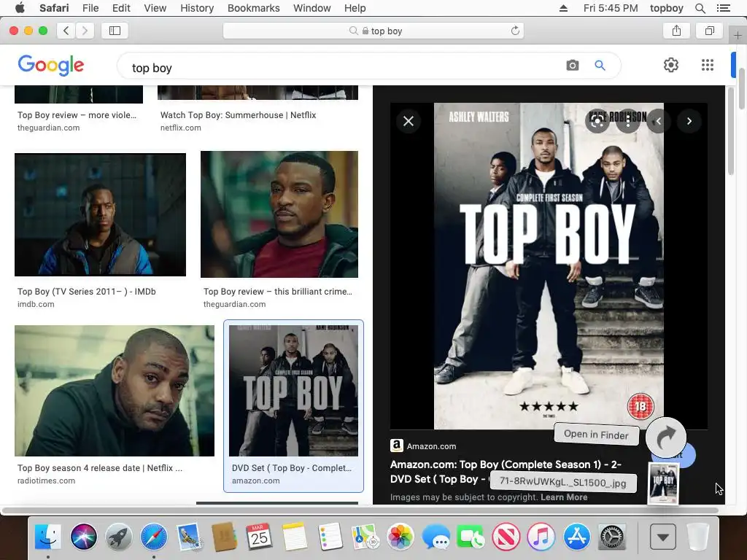Click the 71-8RwUWKgL._SL1500_.jpg filename label

click(562, 482)
